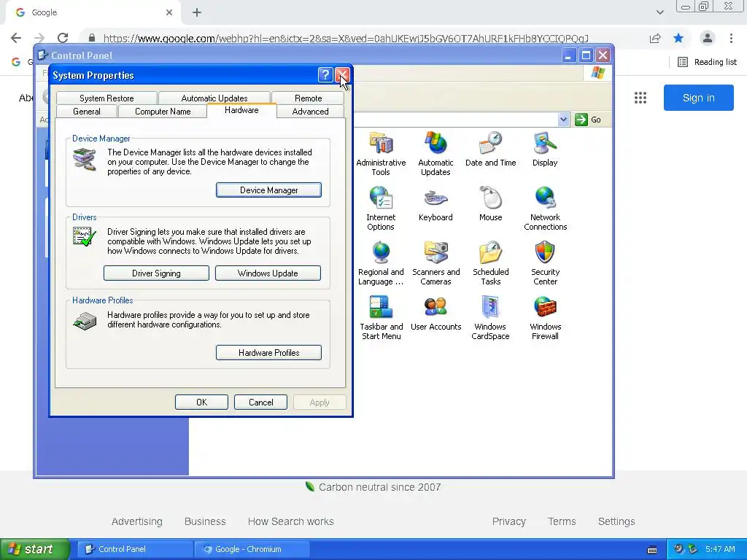Open the Terms footer link
Image resolution: width=747 pixels, height=560 pixels.
click(x=562, y=521)
